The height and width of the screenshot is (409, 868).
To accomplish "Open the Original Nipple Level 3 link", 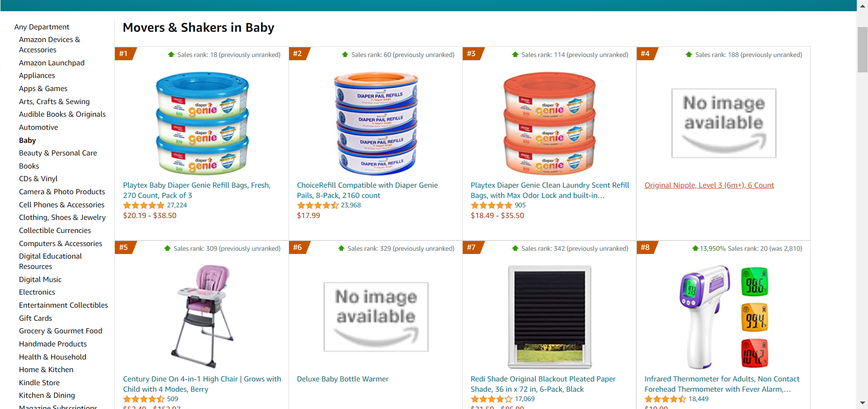I will [x=709, y=185].
